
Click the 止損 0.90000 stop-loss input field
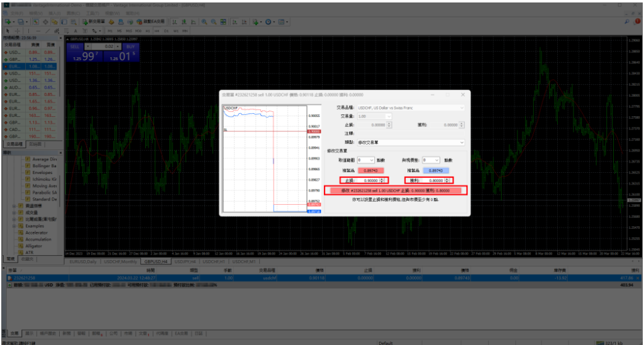pyautogui.click(x=369, y=180)
